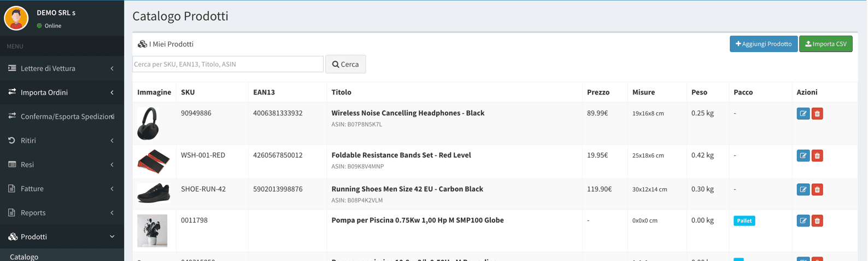The height and width of the screenshot is (261, 868).
Task: Click the Conferma/Esporta Spedizioni icon
Action: tap(12, 116)
